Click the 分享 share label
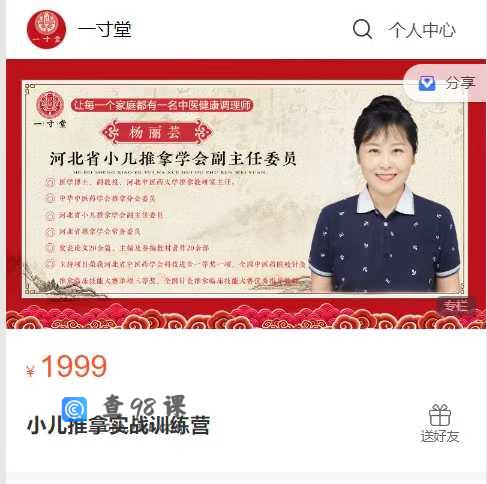Image resolution: width=487 pixels, height=484 pixels. 461,83
